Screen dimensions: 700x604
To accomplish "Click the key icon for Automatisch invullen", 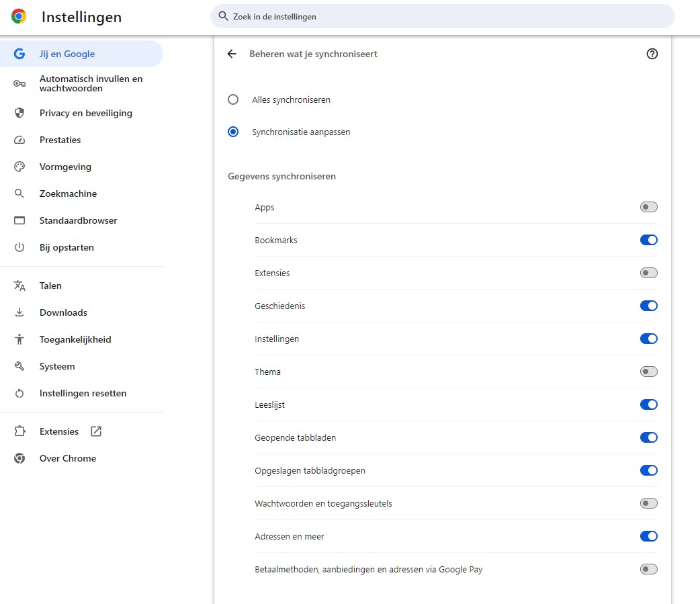I will [19, 83].
